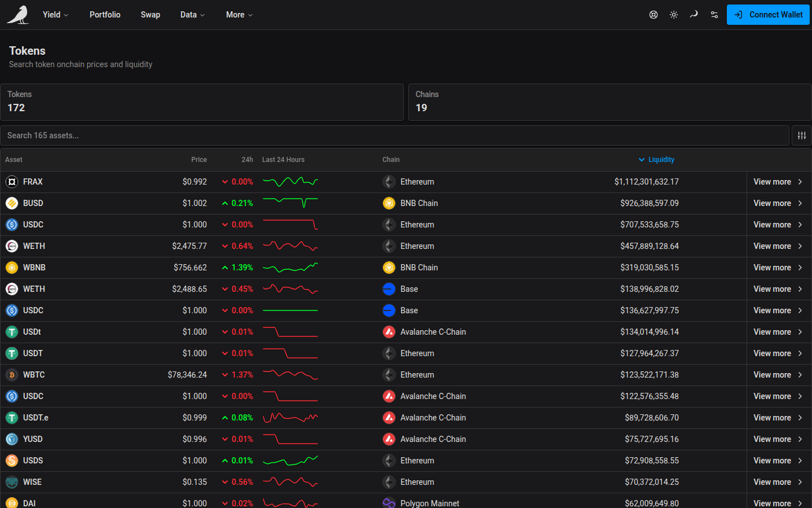Click the USDS token icon

click(x=12, y=461)
